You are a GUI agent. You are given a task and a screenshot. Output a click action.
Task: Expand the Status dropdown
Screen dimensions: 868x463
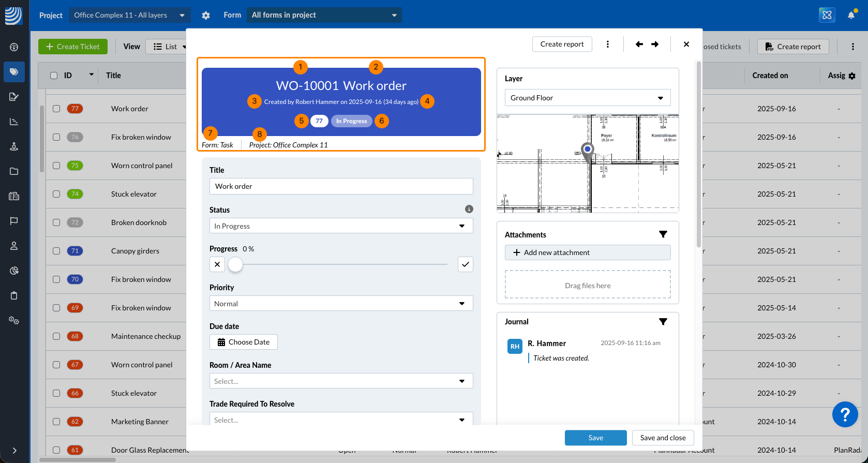[x=341, y=226]
